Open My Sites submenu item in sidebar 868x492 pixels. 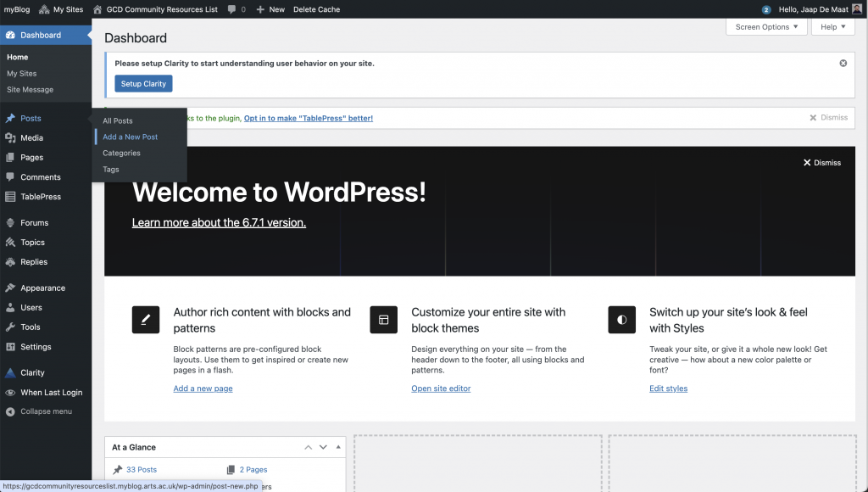coord(21,73)
